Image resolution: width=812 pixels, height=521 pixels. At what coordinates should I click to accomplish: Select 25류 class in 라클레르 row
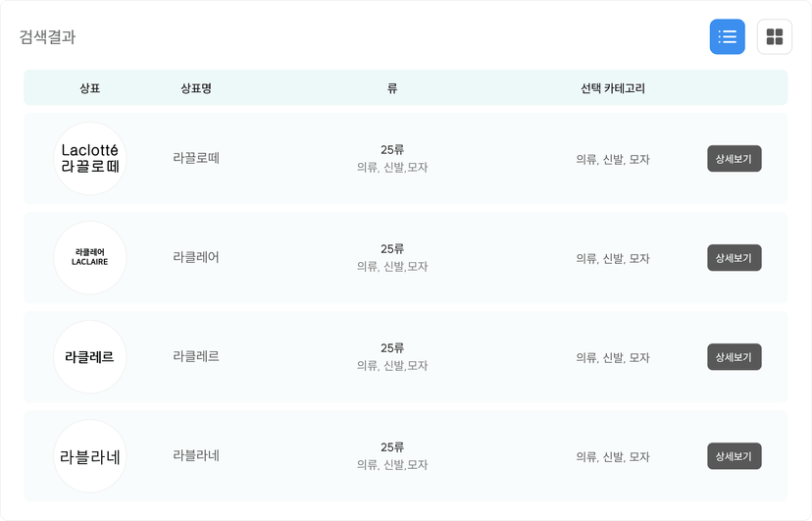click(392, 348)
